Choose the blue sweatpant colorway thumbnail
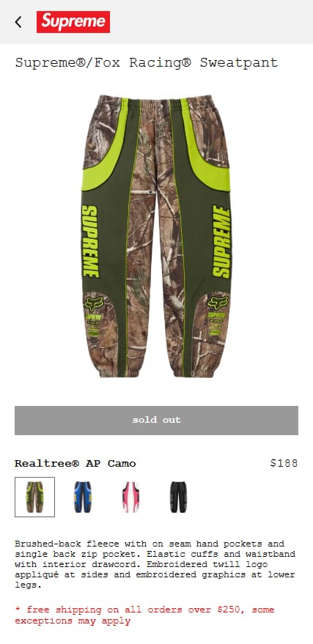Image resolution: width=313 pixels, height=644 pixels. tap(83, 497)
